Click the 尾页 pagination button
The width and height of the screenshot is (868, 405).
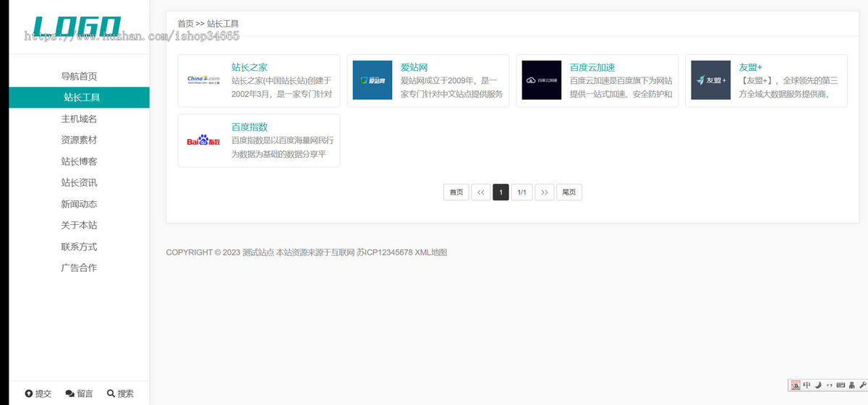(x=569, y=192)
